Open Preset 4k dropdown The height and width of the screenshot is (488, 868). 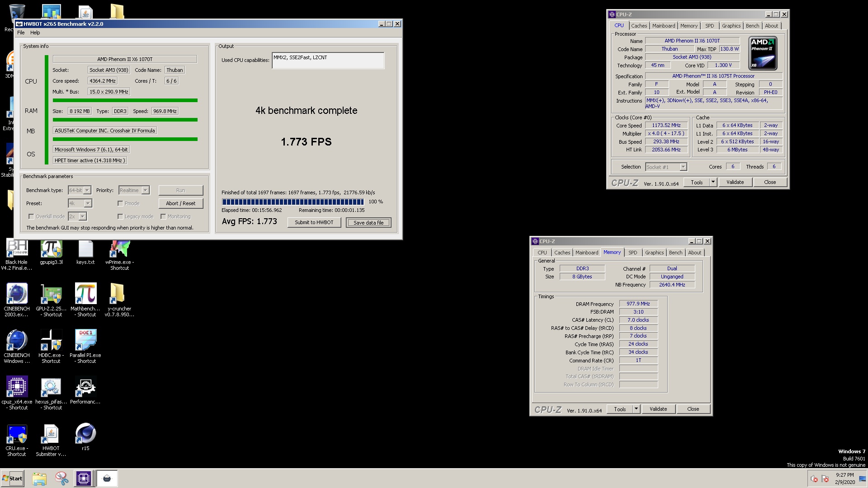point(80,203)
